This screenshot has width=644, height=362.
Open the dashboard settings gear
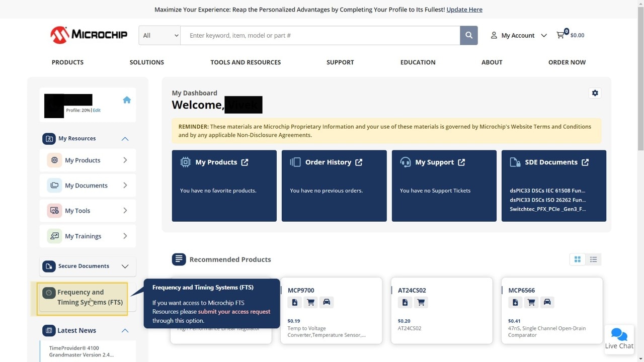pos(595,93)
